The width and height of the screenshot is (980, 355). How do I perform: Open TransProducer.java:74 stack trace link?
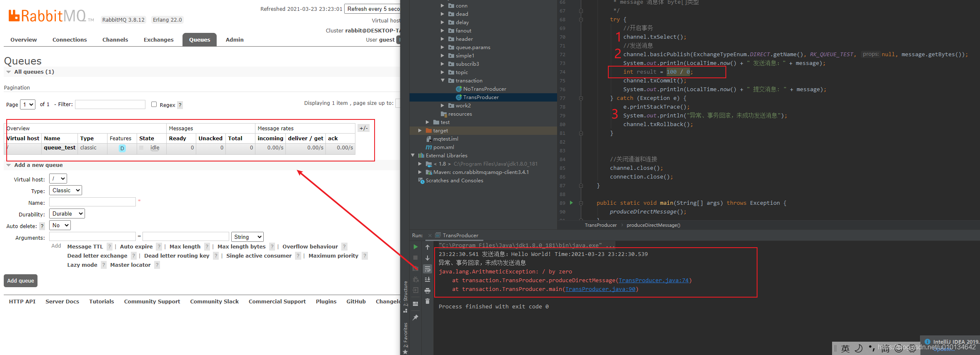click(653, 281)
